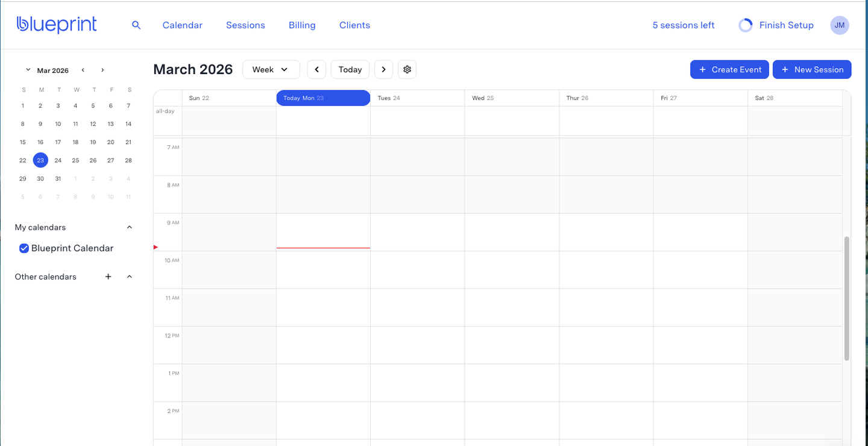Open calendar settings gear icon
The image size is (868, 446).
407,69
